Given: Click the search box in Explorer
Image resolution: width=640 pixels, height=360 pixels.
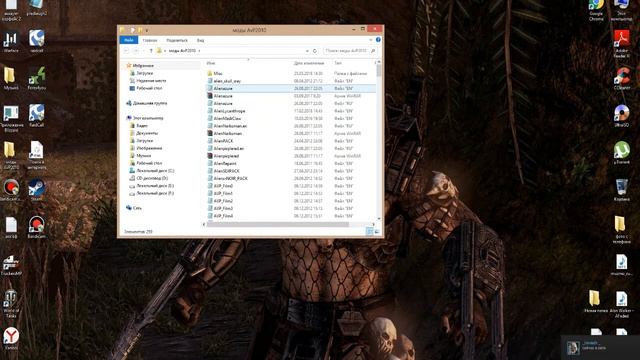Looking at the screenshot, I should 350,51.
